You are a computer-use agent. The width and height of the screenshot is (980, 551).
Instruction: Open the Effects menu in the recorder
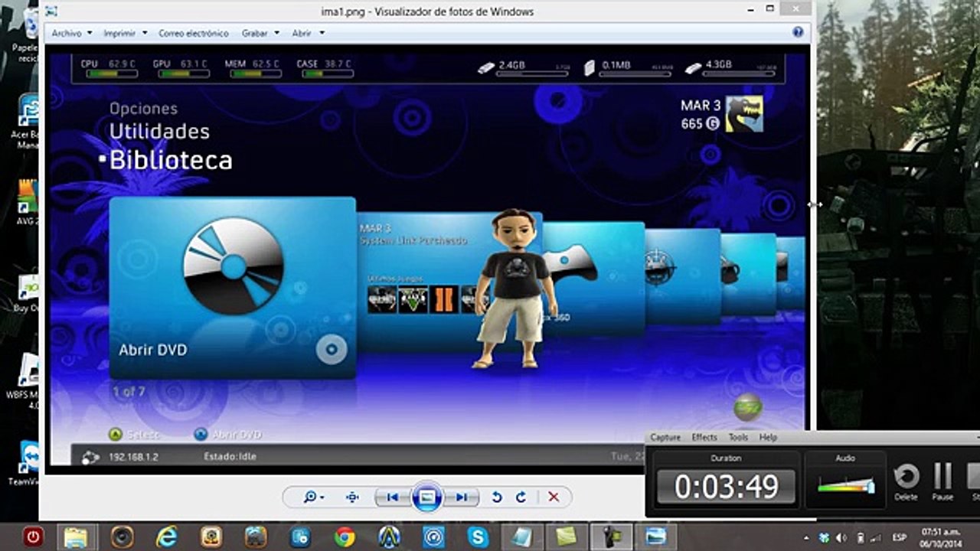pos(704,438)
